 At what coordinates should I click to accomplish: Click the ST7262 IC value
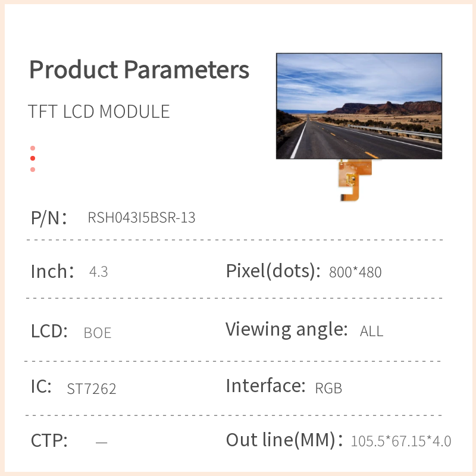click(92, 389)
